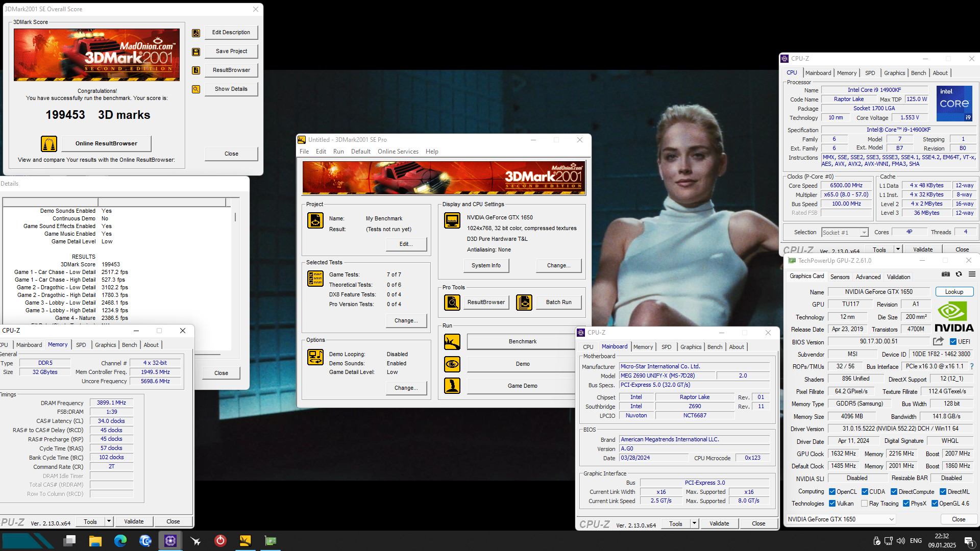Click the ResultBrowser icon beside ResultBrowser button
The image size is (980, 551).
click(196, 70)
